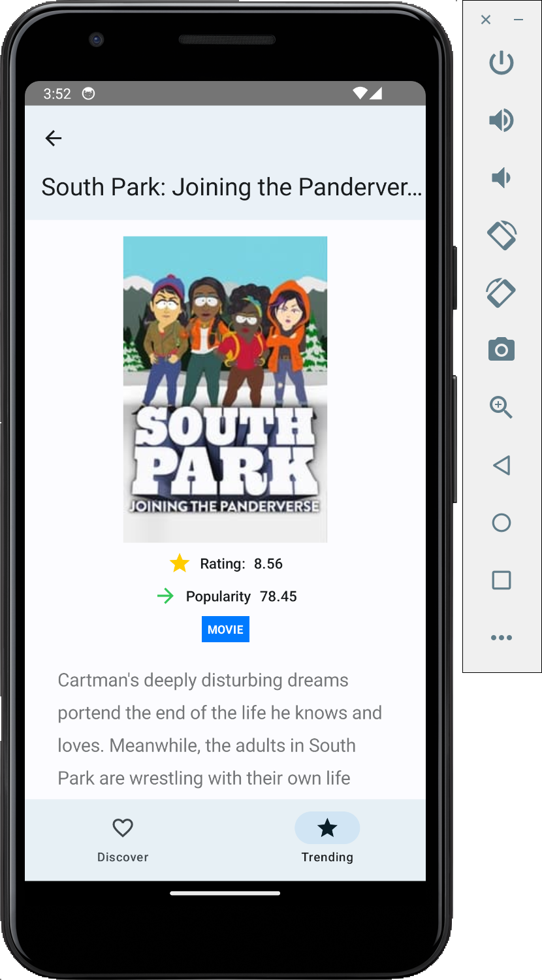Image resolution: width=542 pixels, height=980 pixels.
Task: Rotate the device left
Action: click(x=502, y=235)
